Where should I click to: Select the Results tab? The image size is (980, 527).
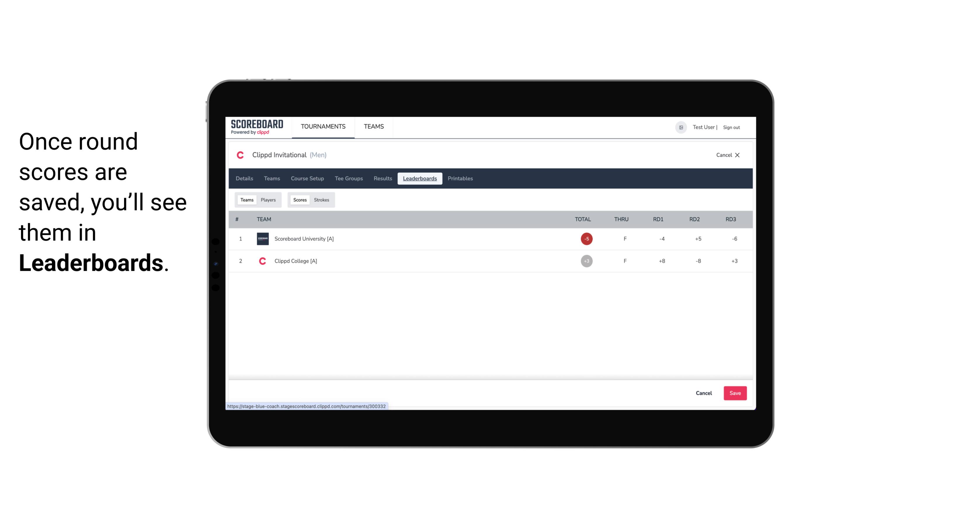(382, 179)
